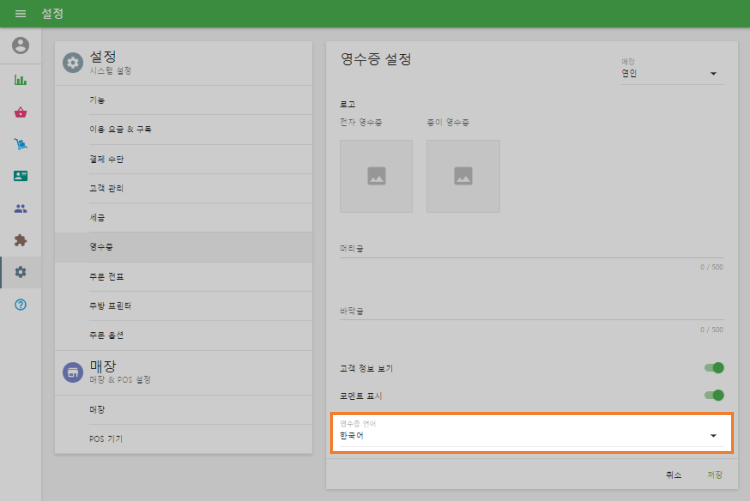Expand the 매장 store selector dropdown
Viewport: 750px width, 501px height.
(670, 73)
